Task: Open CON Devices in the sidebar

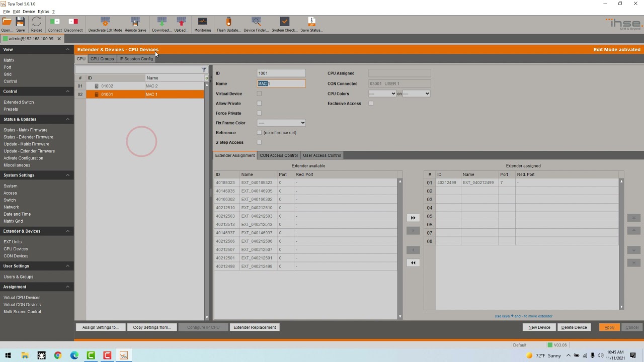Action: (x=16, y=256)
